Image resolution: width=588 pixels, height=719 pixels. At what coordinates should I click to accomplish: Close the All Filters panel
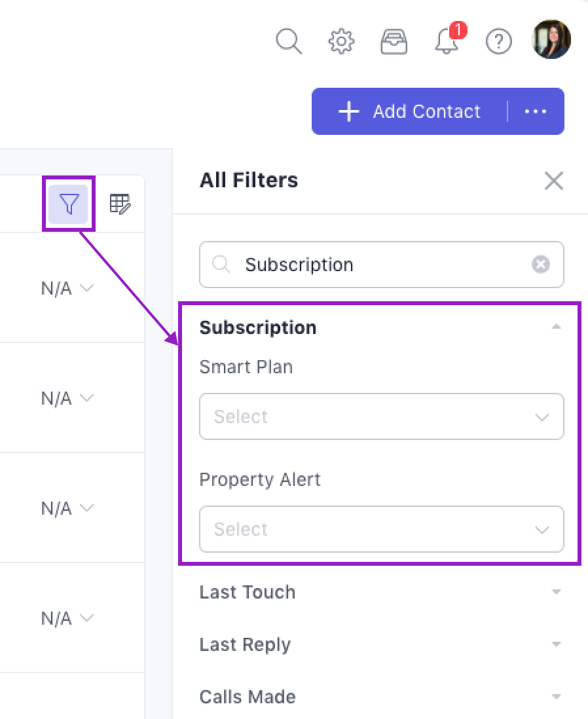[x=554, y=181]
